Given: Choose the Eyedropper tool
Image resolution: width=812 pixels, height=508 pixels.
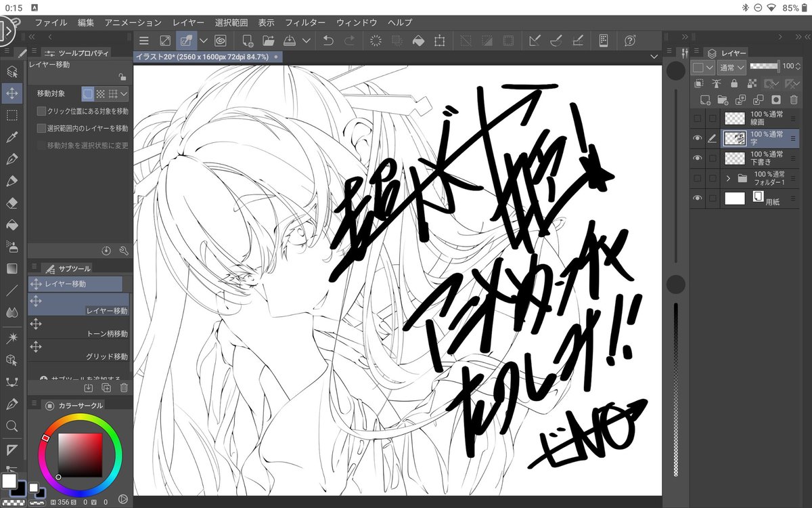Looking at the screenshot, I should tap(12, 137).
